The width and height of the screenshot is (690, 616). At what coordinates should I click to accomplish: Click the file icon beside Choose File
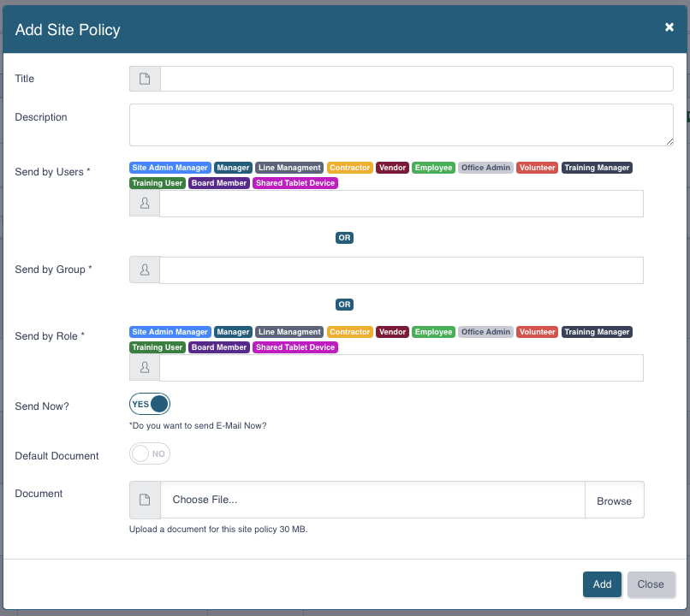tap(145, 500)
